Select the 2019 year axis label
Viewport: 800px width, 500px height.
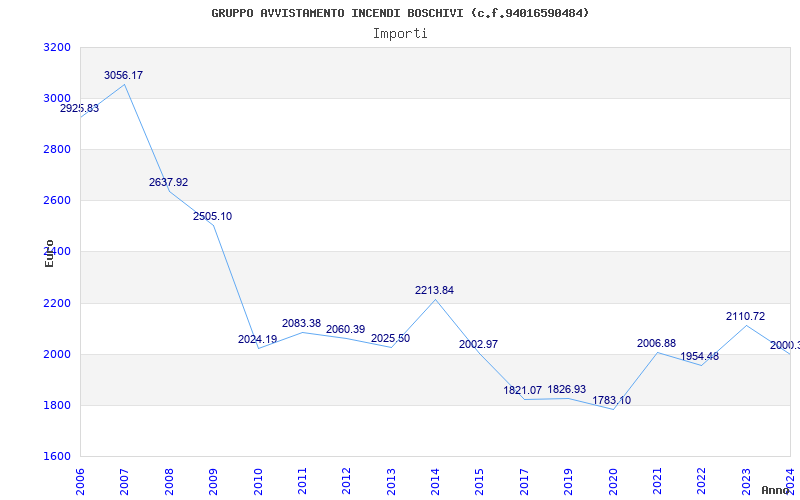point(568,482)
